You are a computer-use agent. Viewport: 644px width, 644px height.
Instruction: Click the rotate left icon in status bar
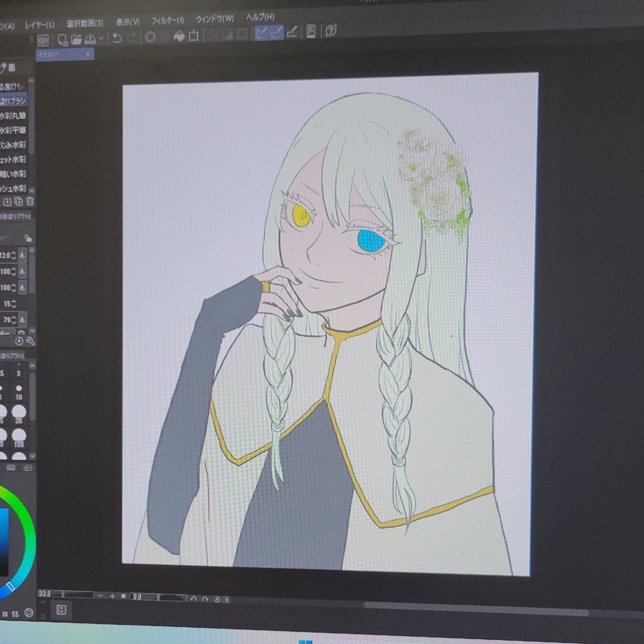click(x=193, y=599)
